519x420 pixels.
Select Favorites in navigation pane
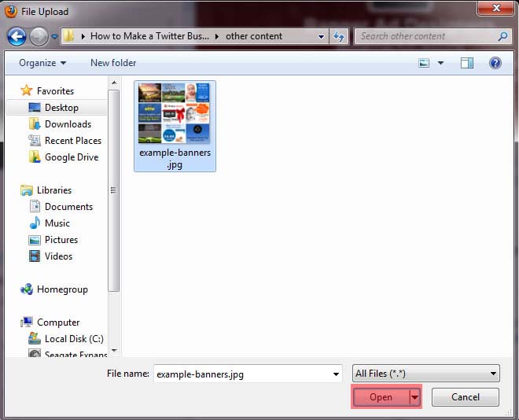(55, 90)
